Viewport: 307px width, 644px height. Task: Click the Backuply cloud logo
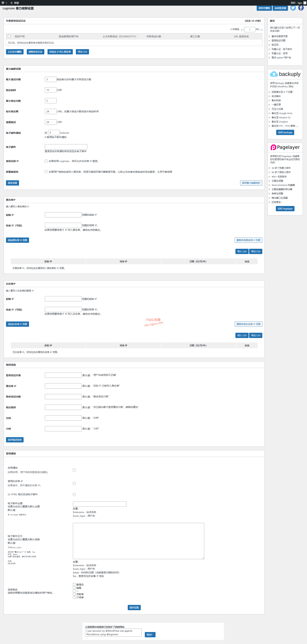coord(274,74)
